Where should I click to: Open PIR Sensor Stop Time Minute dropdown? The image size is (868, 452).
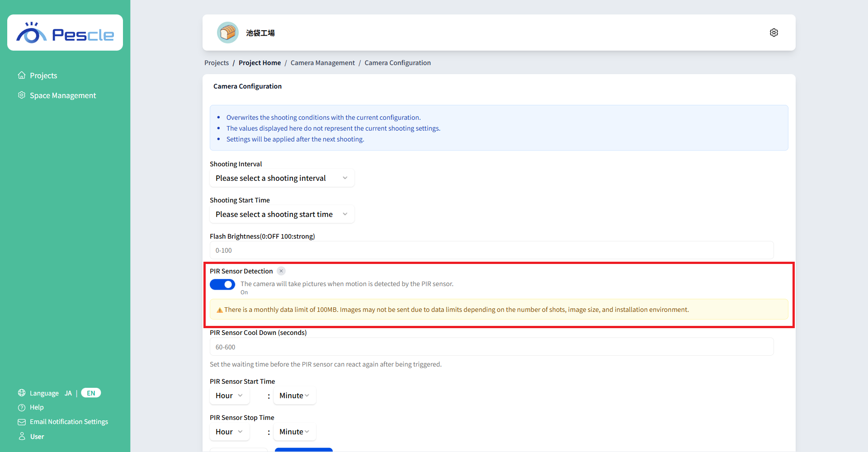pyautogui.click(x=294, y=432)
